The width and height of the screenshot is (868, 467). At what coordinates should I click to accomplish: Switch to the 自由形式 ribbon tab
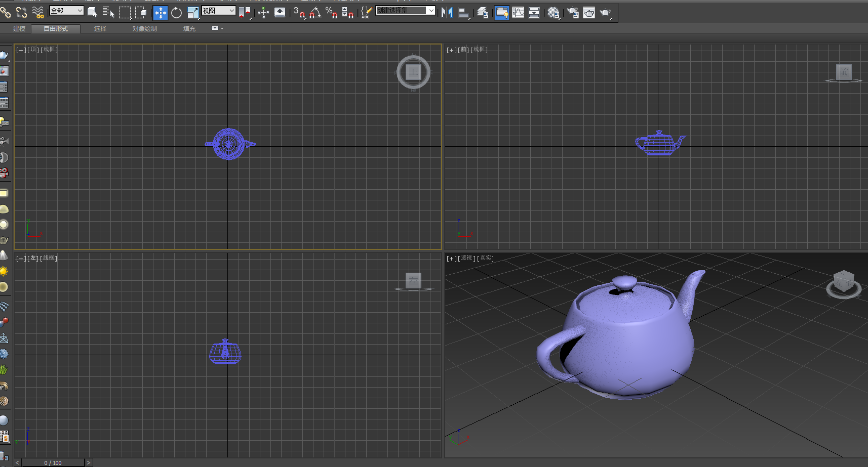tap(56, 29)
